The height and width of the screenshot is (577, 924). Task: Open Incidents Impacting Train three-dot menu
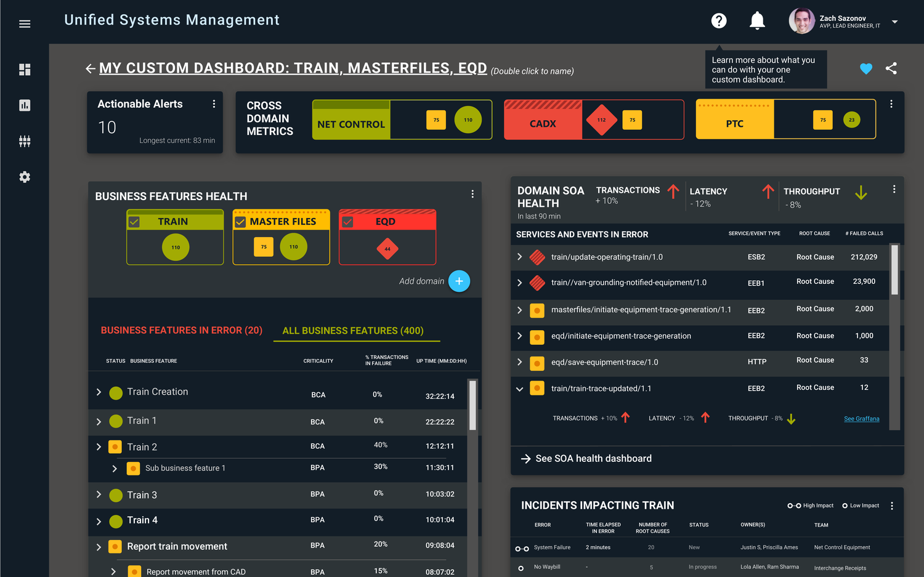click(x=891, y=506)
